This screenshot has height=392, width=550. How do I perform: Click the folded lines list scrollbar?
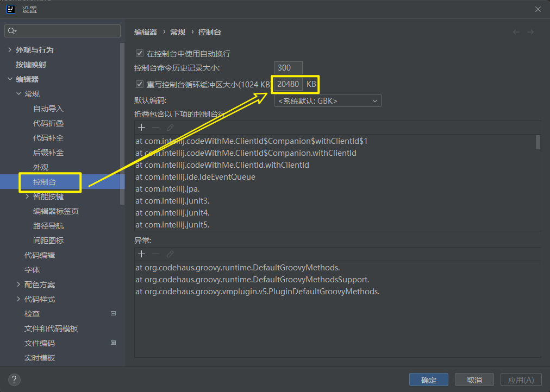(x=538, y=143)
